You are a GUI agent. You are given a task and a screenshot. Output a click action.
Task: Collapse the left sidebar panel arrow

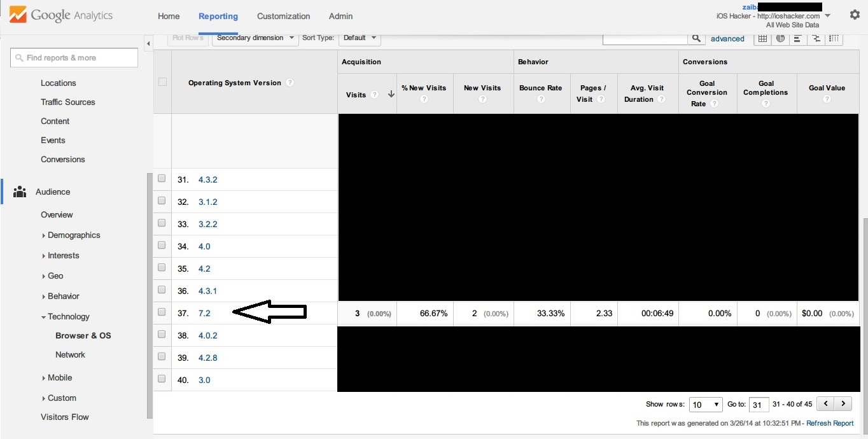(x=148, y=44)
